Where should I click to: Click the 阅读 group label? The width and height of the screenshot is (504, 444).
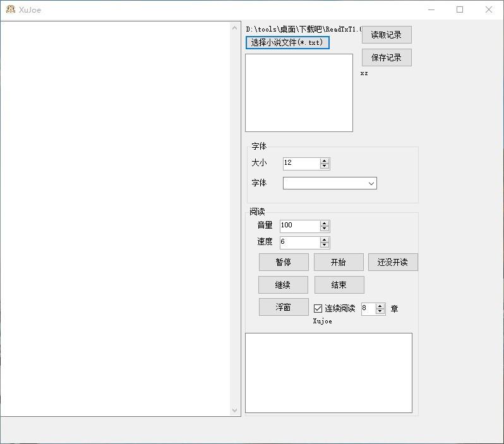coord(257,212)
